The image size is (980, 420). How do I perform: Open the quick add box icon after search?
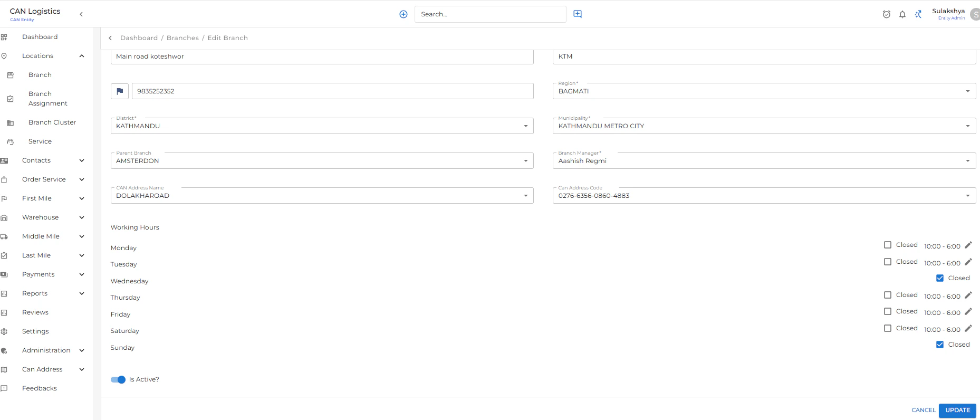click(x=578, y=14)
